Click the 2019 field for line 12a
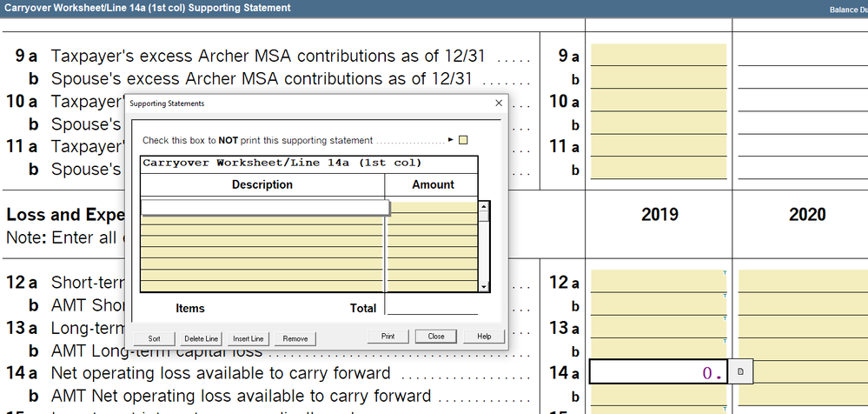 [658, 282]
